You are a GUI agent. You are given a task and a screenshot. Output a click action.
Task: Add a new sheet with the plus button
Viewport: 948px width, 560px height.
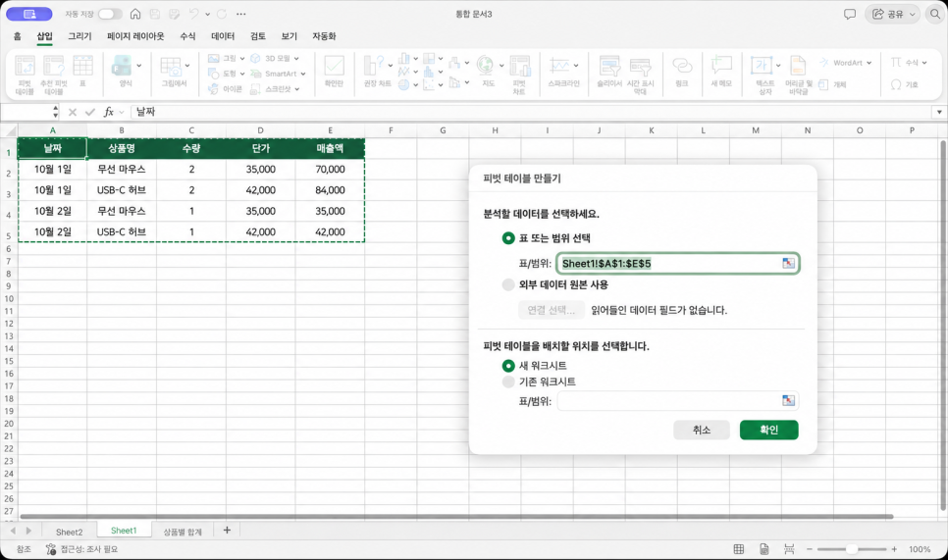click(228, 531)
